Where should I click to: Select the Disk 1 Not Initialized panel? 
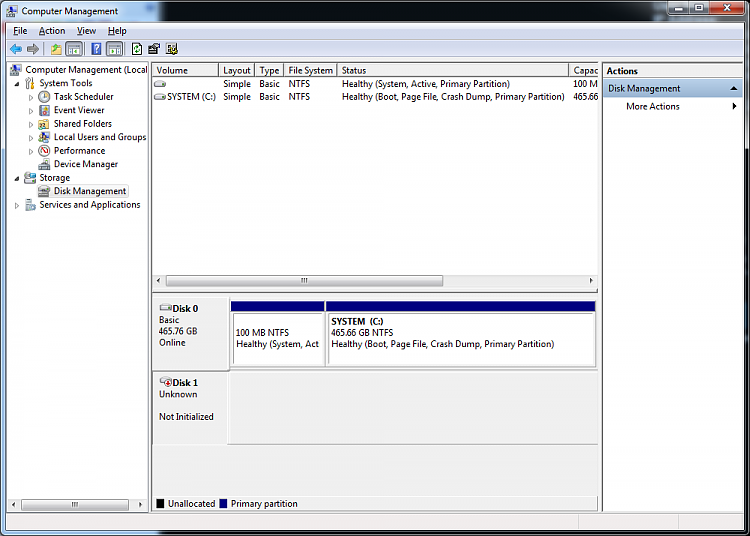pyautogui.click(x=190, y=409)
